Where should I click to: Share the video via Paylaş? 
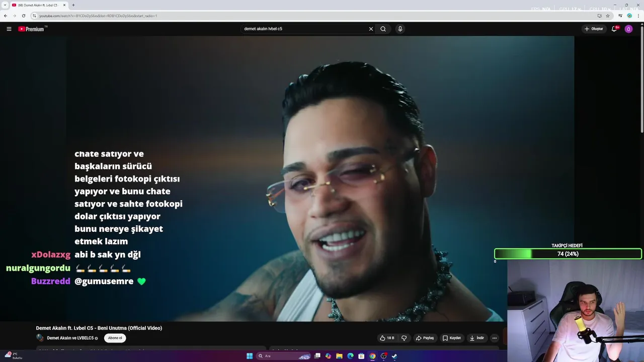pyautogui.click(x=425, y=338)
